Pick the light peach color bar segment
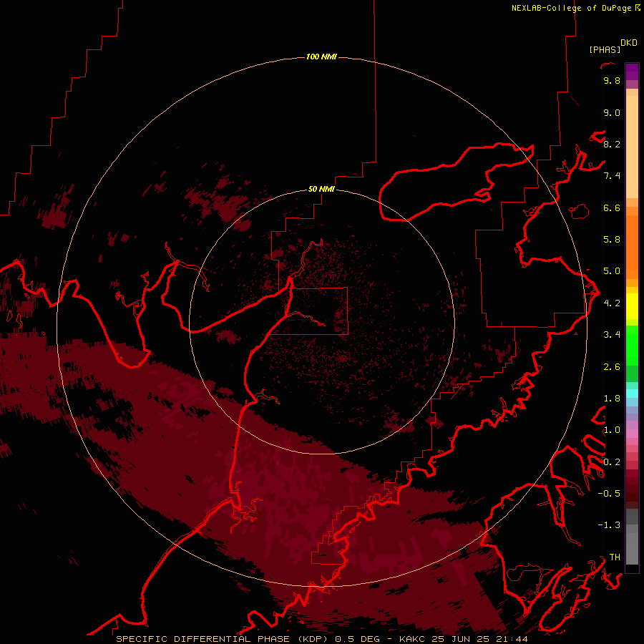Screen dimensions: 644x644 pyautogui.click(x=632, y=147)
